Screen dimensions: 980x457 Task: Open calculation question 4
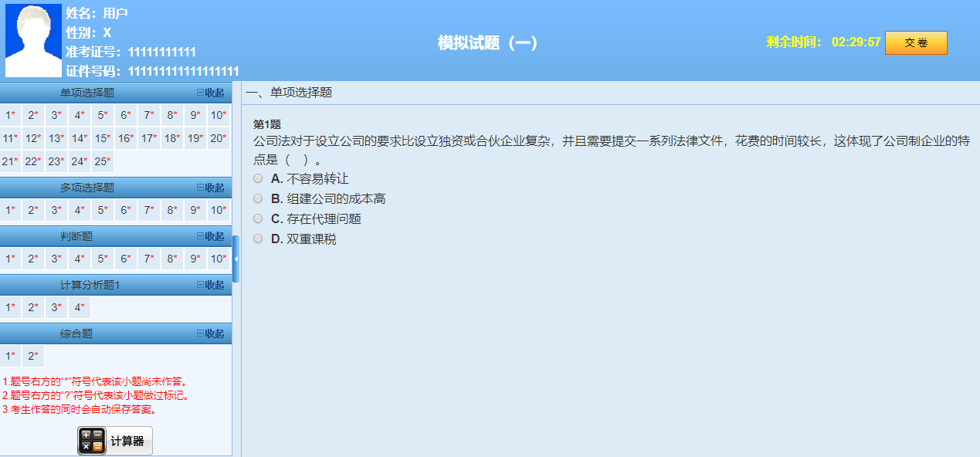[x=79, y=306]
